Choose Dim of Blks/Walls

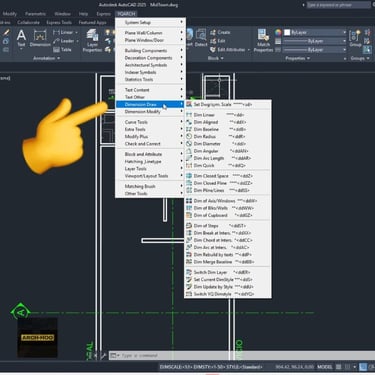[228, 208]
